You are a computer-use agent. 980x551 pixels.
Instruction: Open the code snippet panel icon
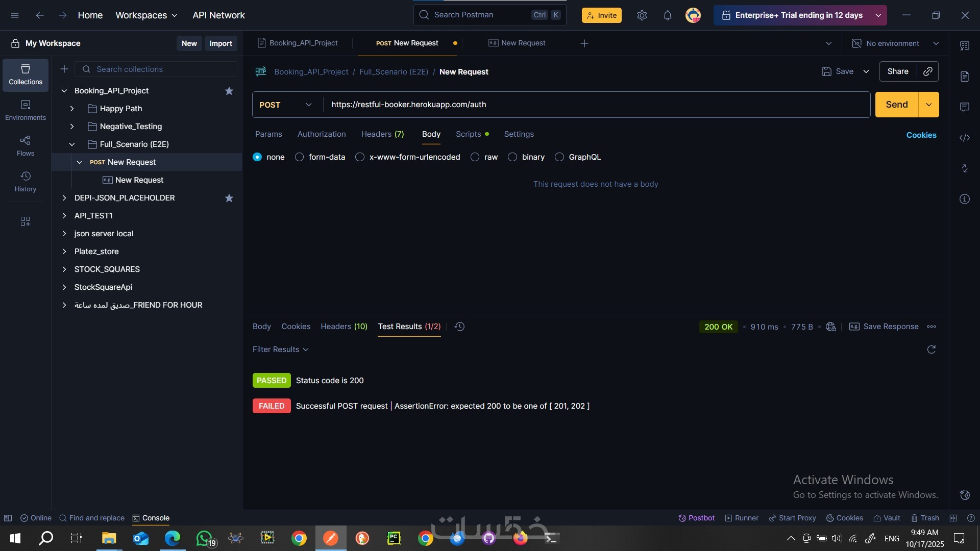point(964,138)
